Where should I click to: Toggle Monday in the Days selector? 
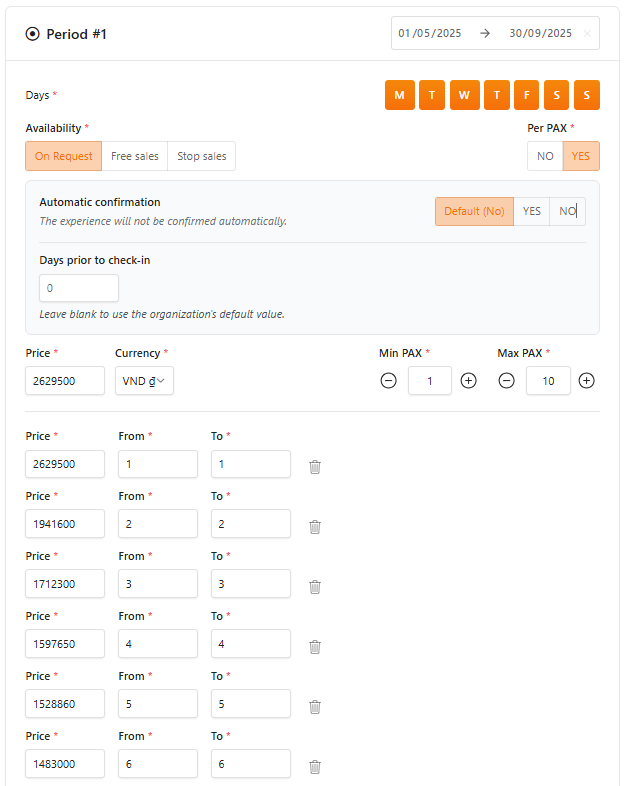[399, 95]
